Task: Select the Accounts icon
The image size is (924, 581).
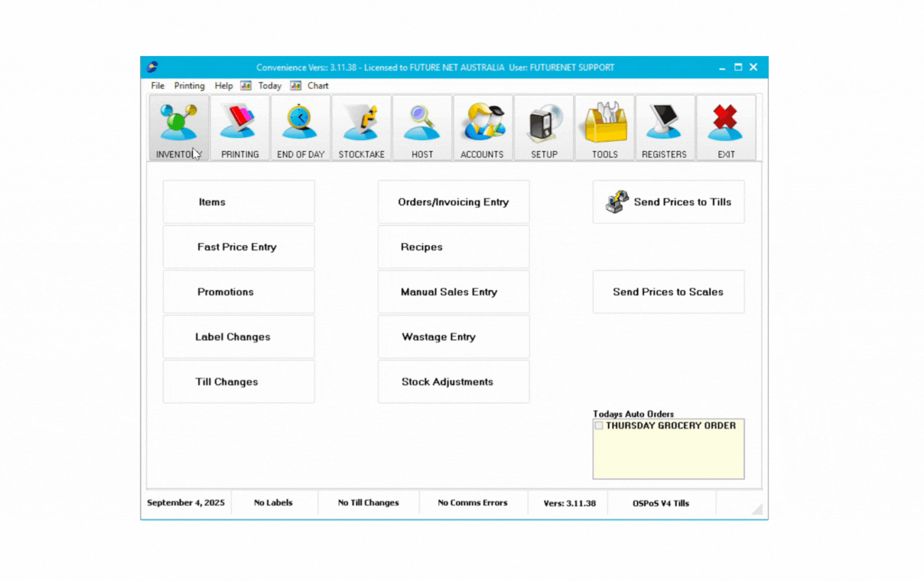Action: (483, 127)
